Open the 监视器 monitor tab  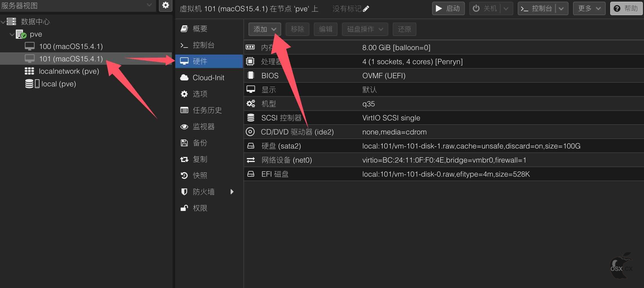tap(209, 127)
